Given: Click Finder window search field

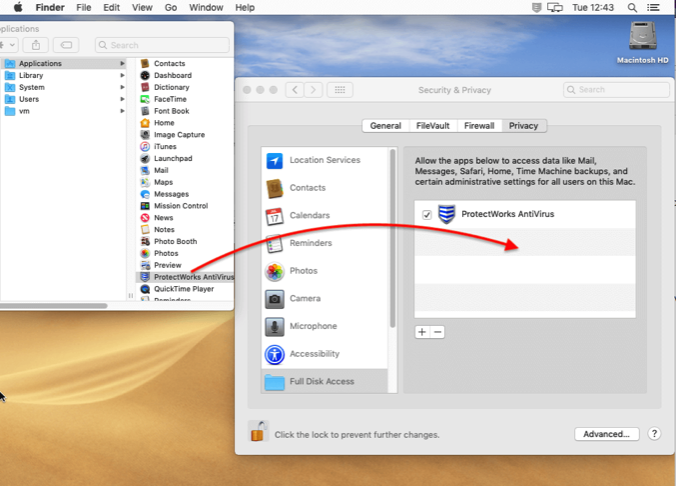Looking at the screenshot, I should [162, 45].
